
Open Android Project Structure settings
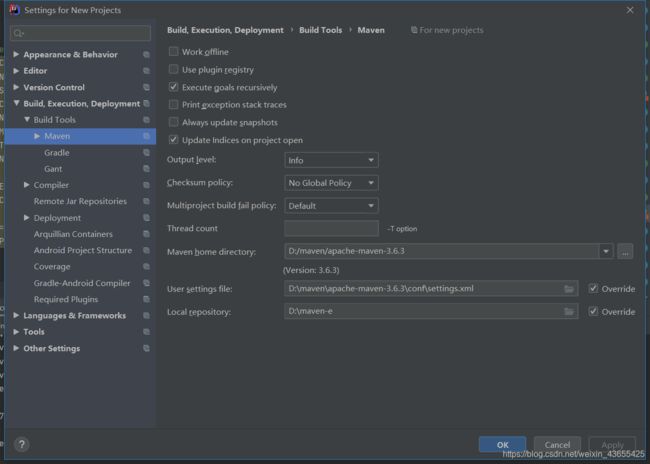(x=83, y=250)
